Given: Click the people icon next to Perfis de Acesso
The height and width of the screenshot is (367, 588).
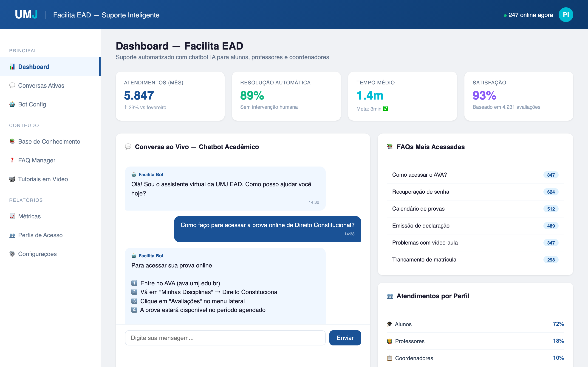Looking at the screenshot, I should [12, 235].
